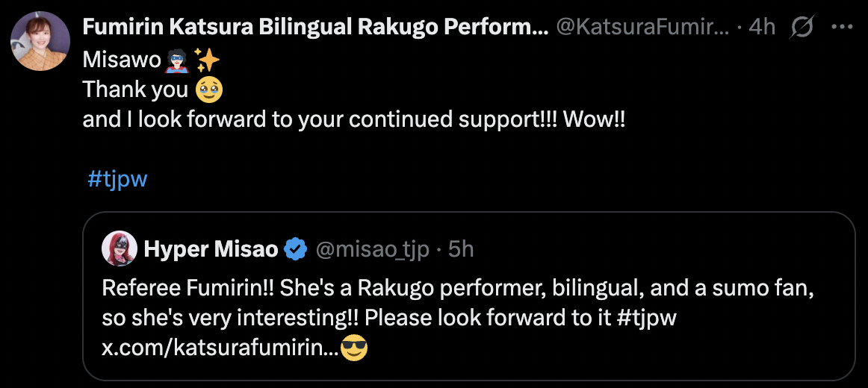Click the sunglasses emoji in the quoted post
This screenshot has width=868, height=388.
point(353,347)
